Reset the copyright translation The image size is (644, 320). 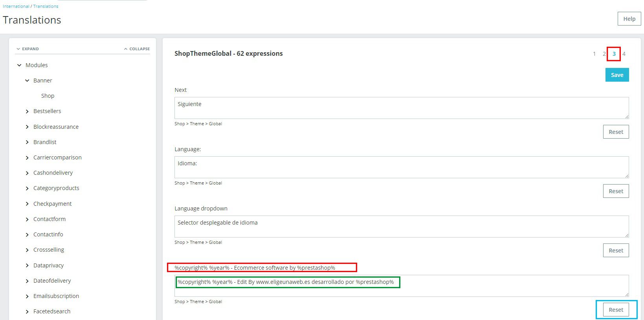(616, 310)
